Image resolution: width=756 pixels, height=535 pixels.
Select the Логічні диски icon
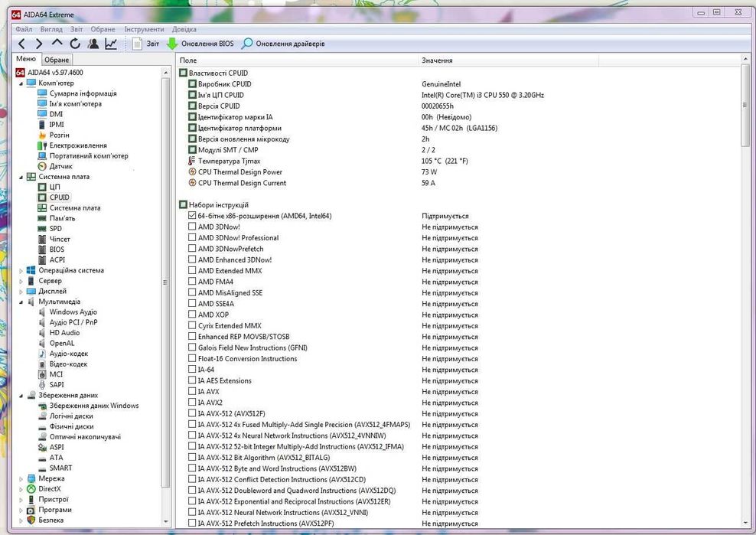[x=42, y=416]
